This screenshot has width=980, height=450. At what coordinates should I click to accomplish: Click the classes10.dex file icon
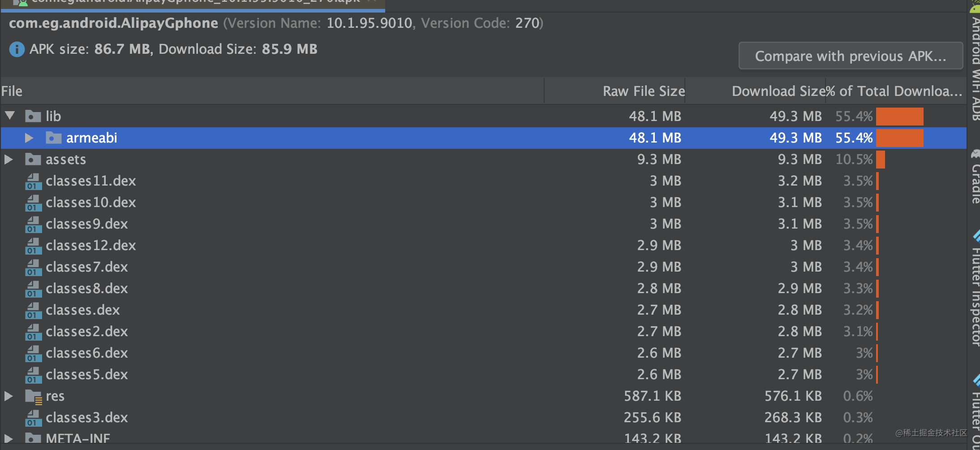[x=33, y=203]
